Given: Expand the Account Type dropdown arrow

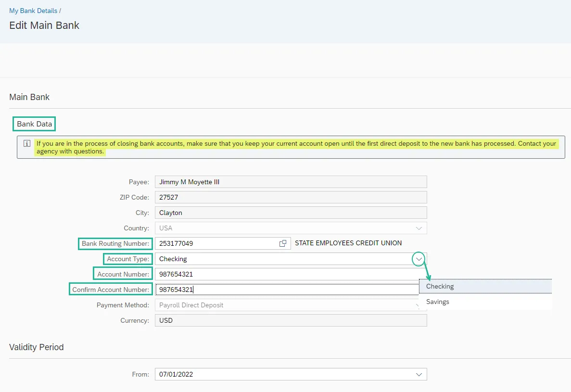Looking at the screenshot, I should pos(419,259).
